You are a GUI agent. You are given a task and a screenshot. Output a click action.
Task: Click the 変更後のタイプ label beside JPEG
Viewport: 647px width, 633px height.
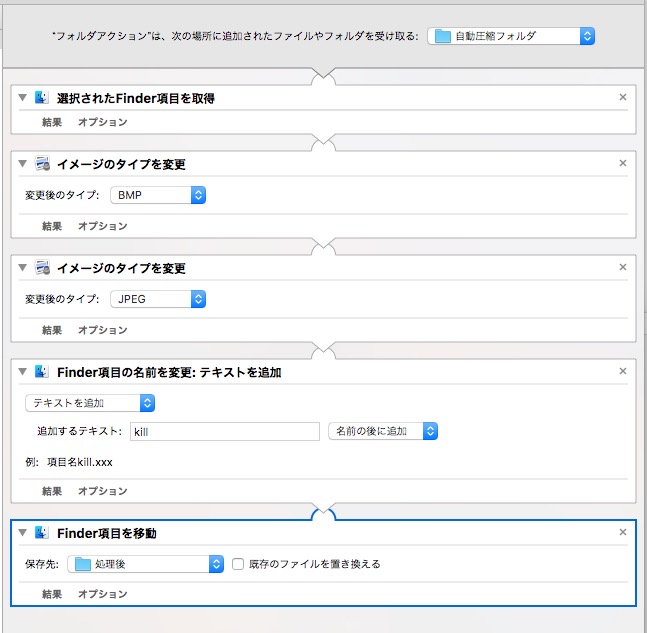pos(62,299)
